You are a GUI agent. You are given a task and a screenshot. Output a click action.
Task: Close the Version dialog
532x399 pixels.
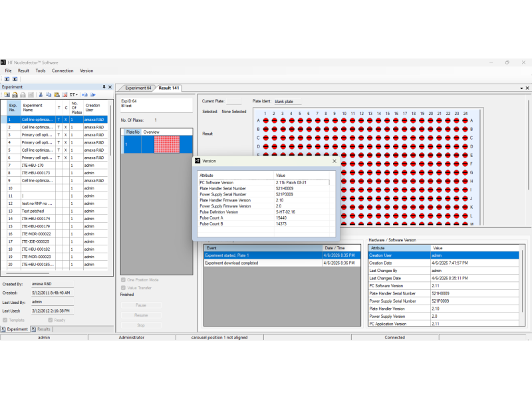click(x=334, y=161)
